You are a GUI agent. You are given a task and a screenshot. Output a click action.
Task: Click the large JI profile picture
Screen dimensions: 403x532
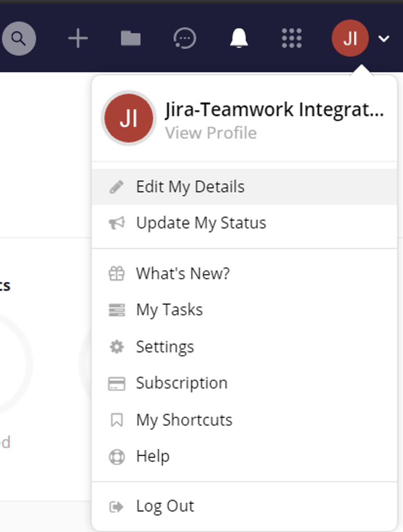128,118
